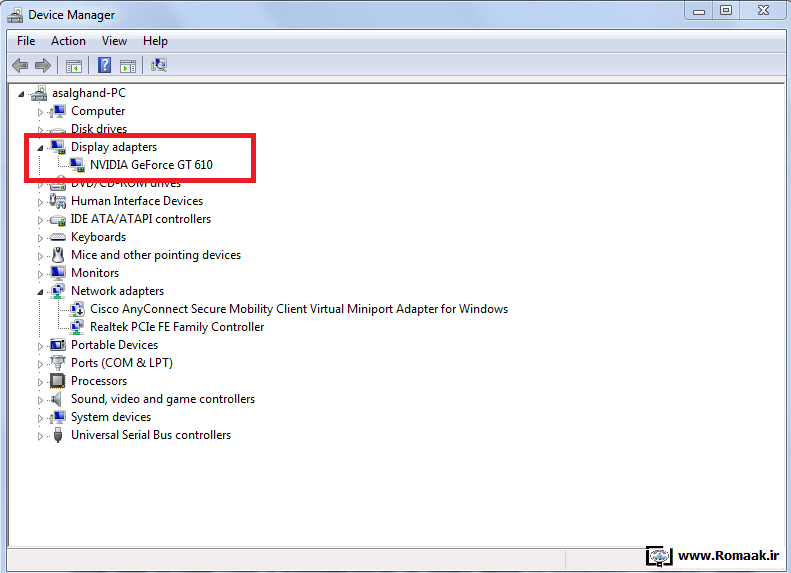The height and width of the screenshot is (573, 791).
Task: Expand Universal Serial Bus controllers arrow
Action: [40, 436]
